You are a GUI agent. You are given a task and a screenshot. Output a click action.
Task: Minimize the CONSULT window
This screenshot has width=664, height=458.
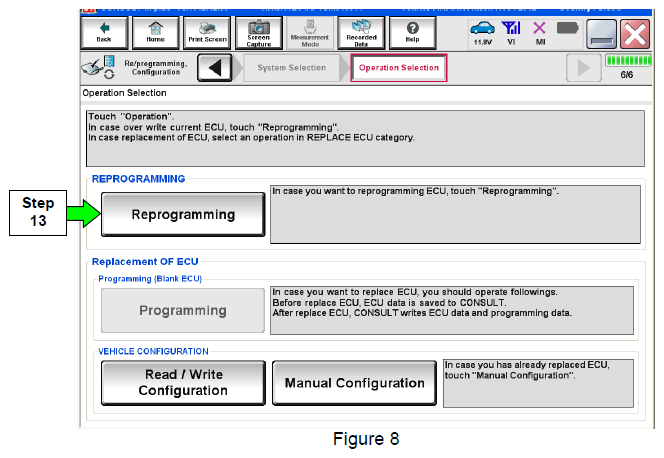[x=601, y=34]
